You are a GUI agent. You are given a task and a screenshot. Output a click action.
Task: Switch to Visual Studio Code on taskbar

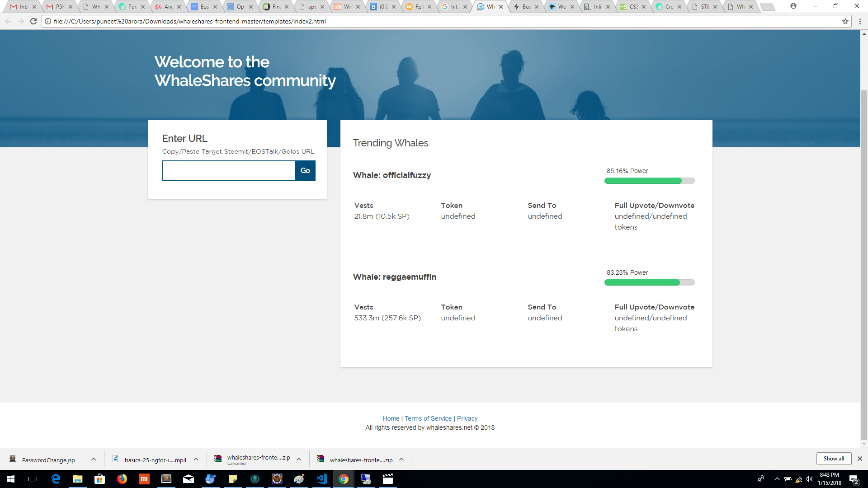click(x=321, y=479)
